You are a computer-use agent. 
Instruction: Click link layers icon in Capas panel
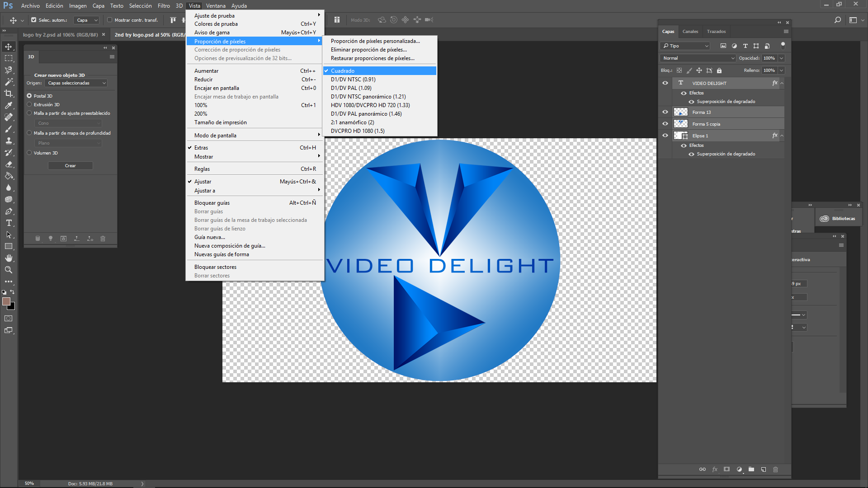coord(703,469)
